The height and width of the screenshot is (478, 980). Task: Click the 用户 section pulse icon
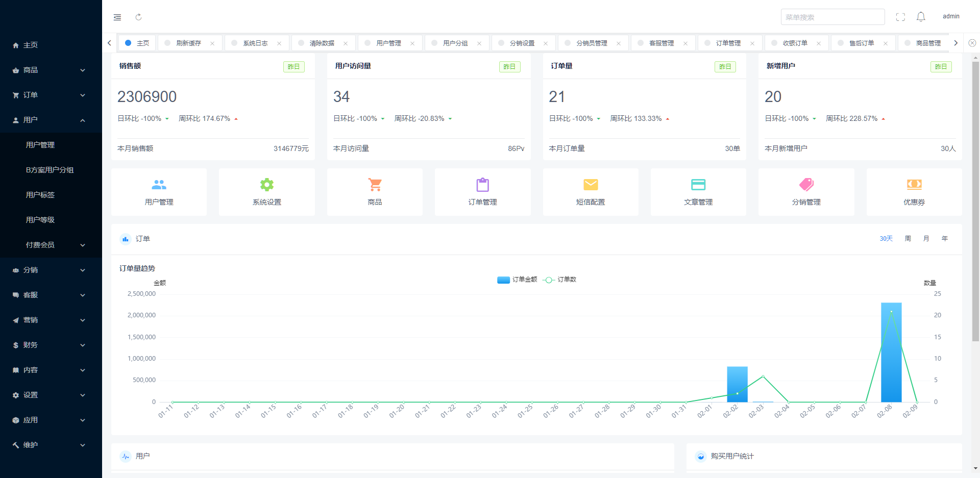pyautogui.click(x=126, y=456)
